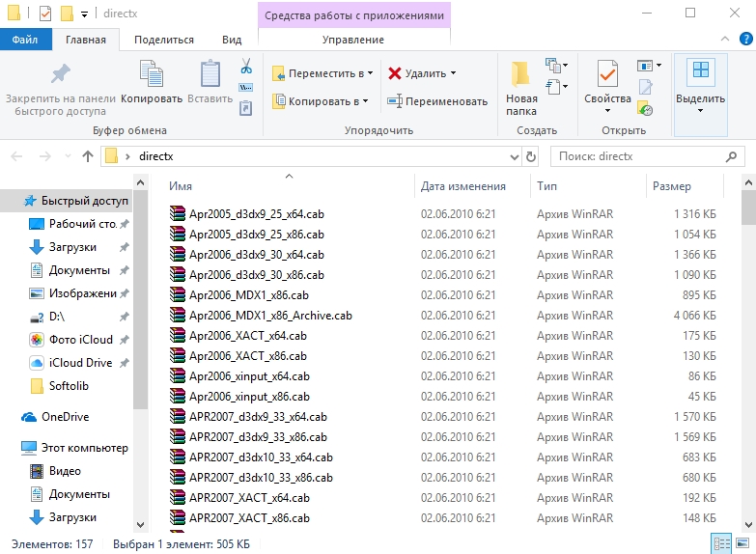Screen dimensions: 756x554
Task: Open Свойства (Properties) icon
Action: [607, 73]
